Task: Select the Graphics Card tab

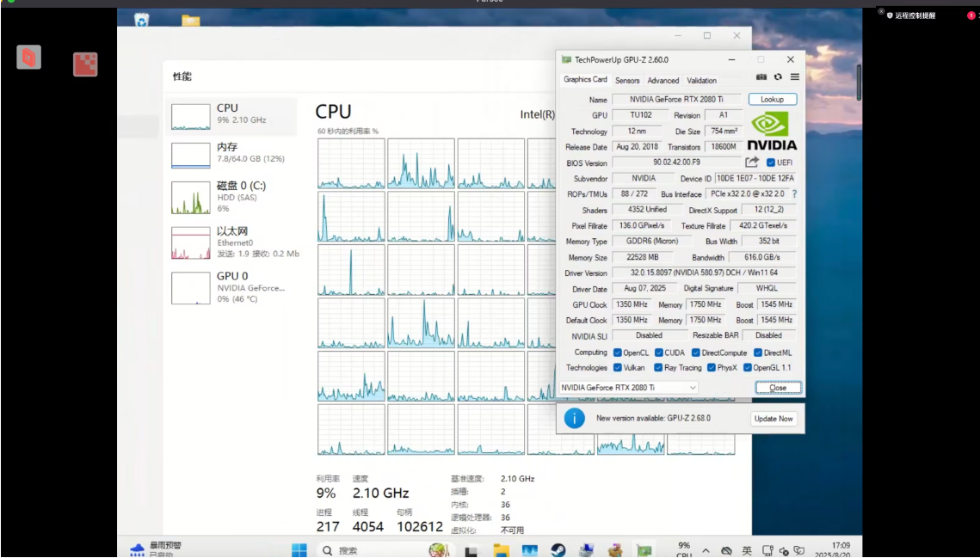Action: [x=585, y=79]
